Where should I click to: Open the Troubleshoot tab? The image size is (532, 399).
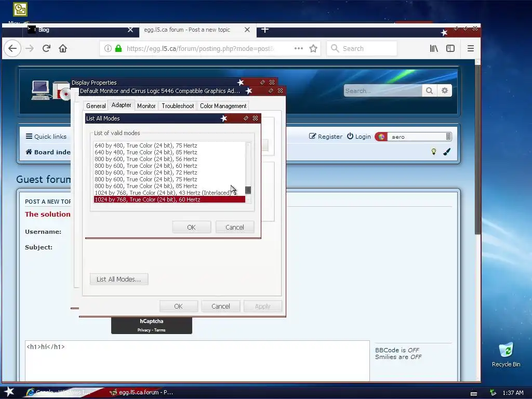(x=178, y=106)
